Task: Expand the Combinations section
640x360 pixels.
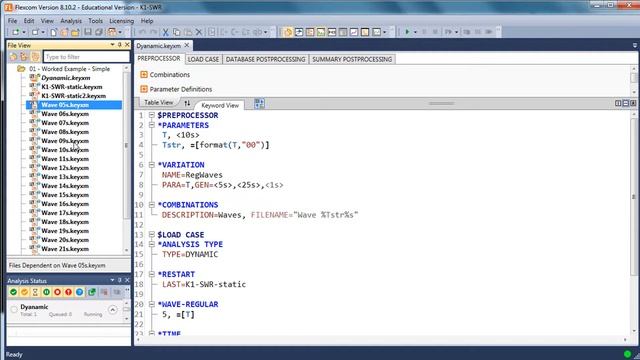Action: coord(144,75)
